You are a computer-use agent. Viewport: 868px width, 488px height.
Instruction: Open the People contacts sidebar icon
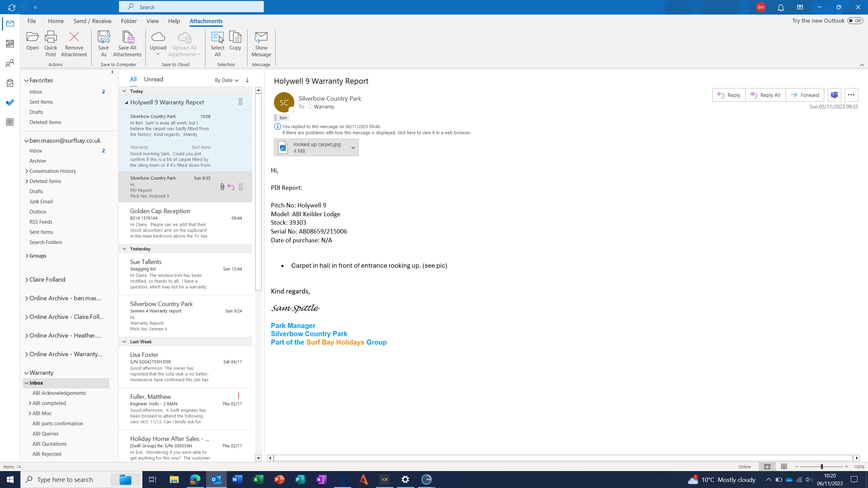[10, 63]
